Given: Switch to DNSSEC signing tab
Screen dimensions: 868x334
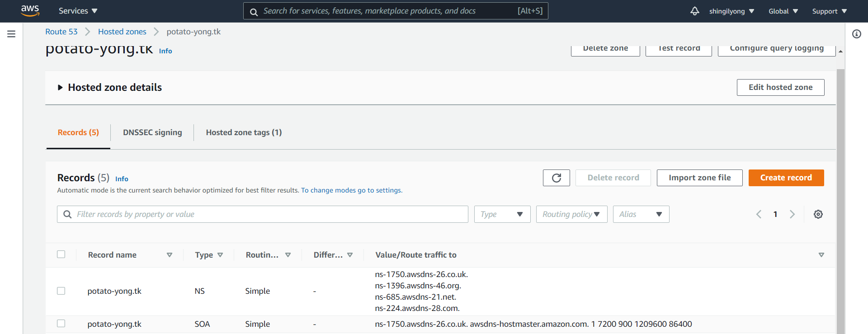Looking at the screenshot, I should [152, 132].
